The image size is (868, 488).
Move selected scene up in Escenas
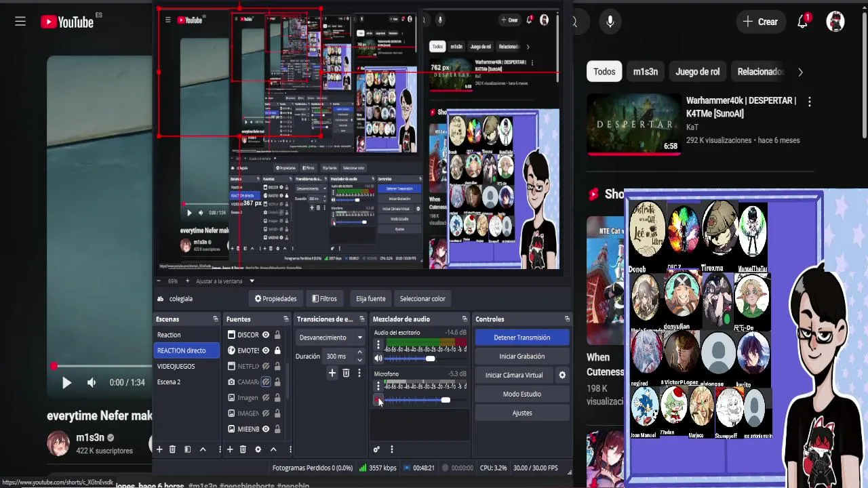[202, 449]
